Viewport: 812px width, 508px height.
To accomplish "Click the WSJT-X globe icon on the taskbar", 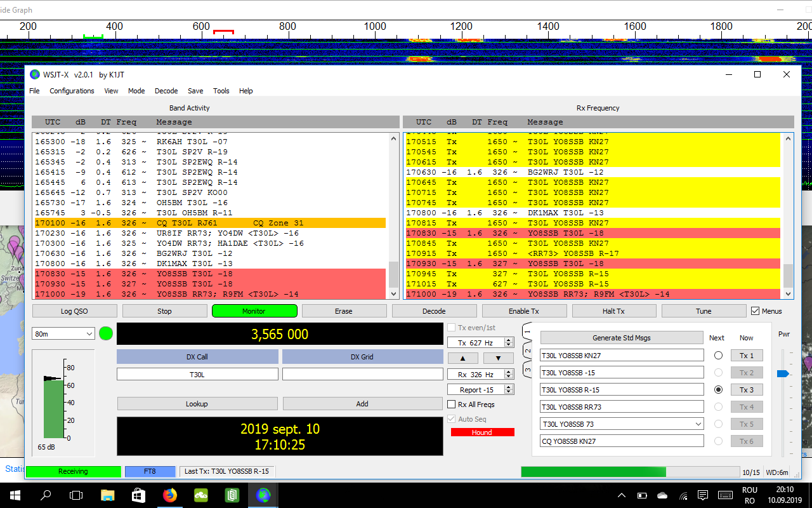I will (263, 495).
